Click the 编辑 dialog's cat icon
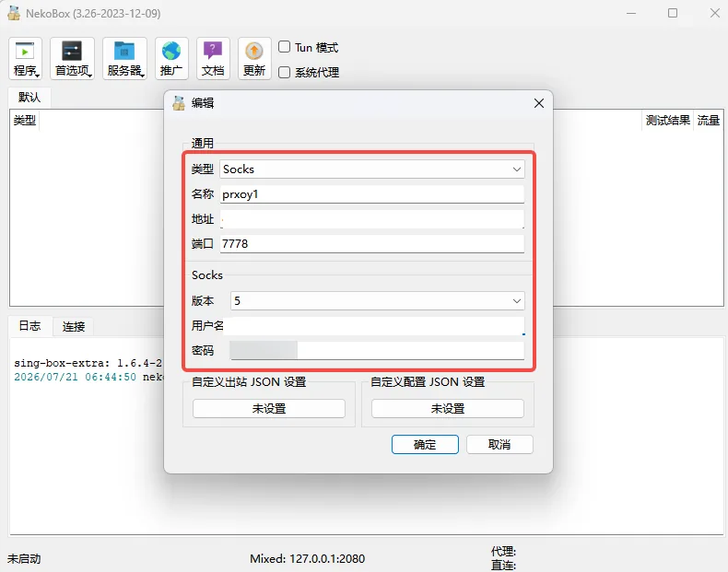Viewport: 728px width, 572px height. coord(179,103)
